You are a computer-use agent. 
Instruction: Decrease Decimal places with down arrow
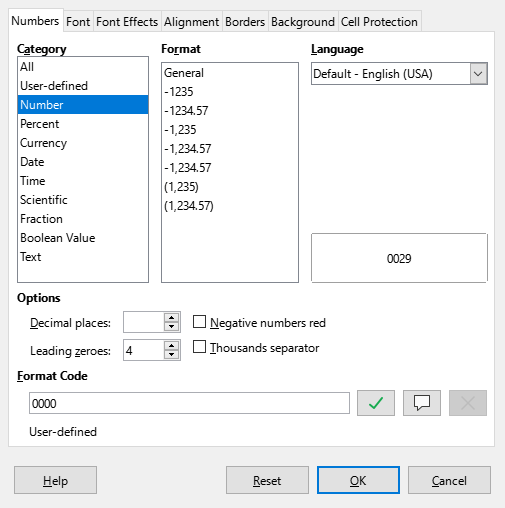click(171, 326)
